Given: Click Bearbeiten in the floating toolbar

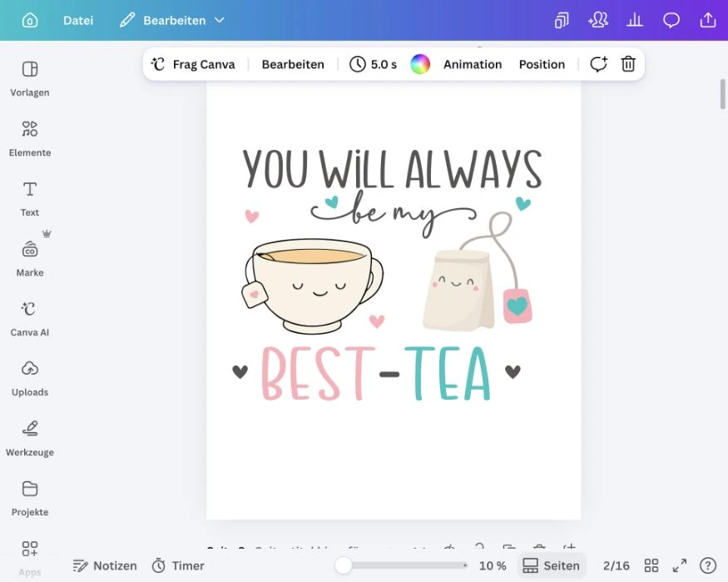Looking at the screenshot, I should (x=293, y=64).
